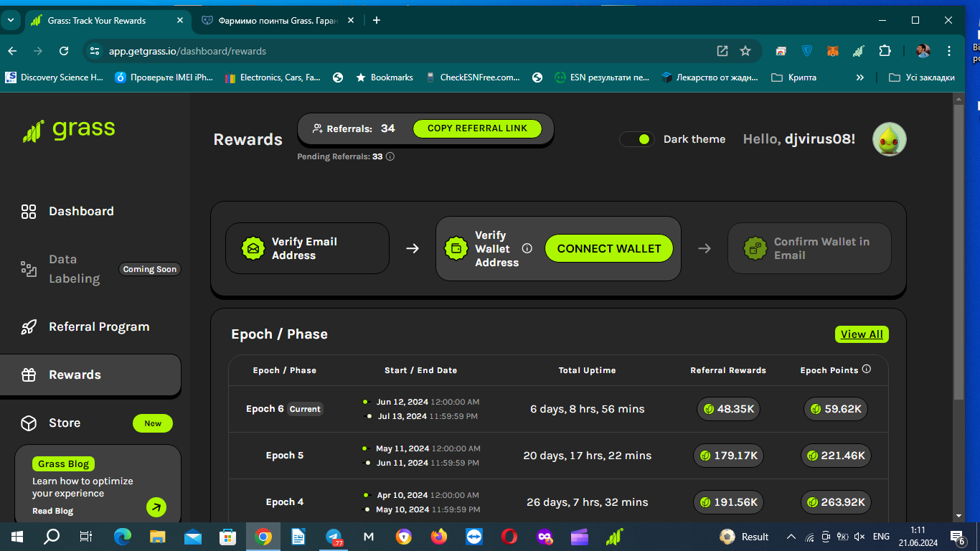Click the Verify Wallet Address info icon

click(527, 249)
